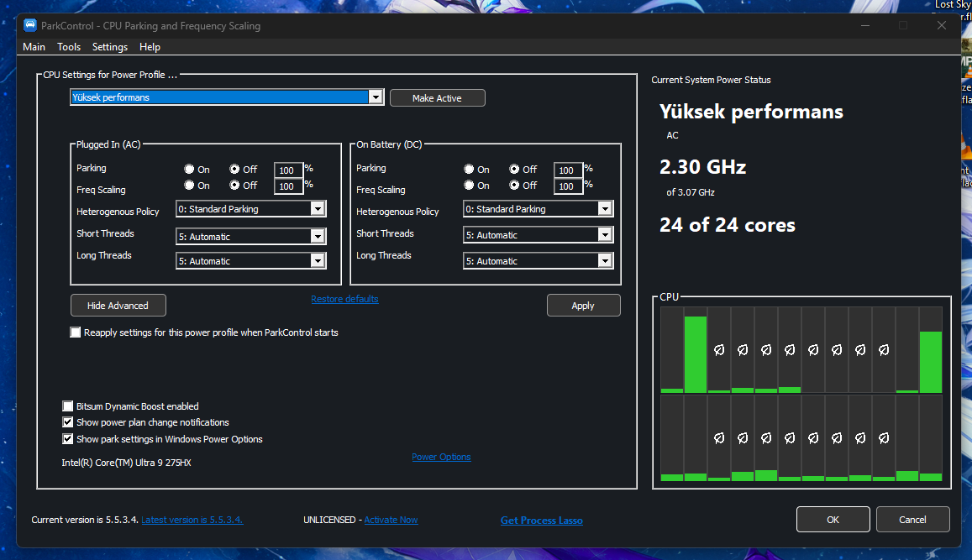Turn AC Freq Scaling On
The image size is (972, 560).
coord(189,186)
